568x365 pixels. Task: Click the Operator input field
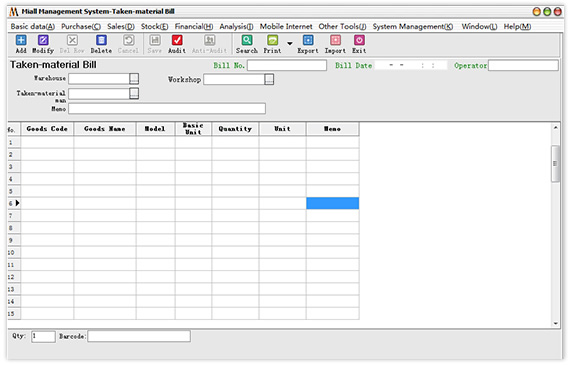[x=523, y=66]
